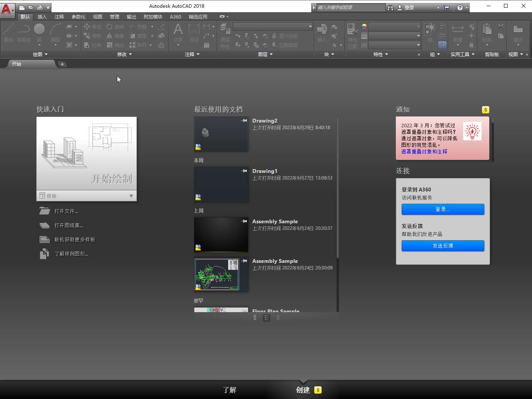Open the AutoCAD application menu logo
This screenshot has height=399, width=532.
point(6,8)
